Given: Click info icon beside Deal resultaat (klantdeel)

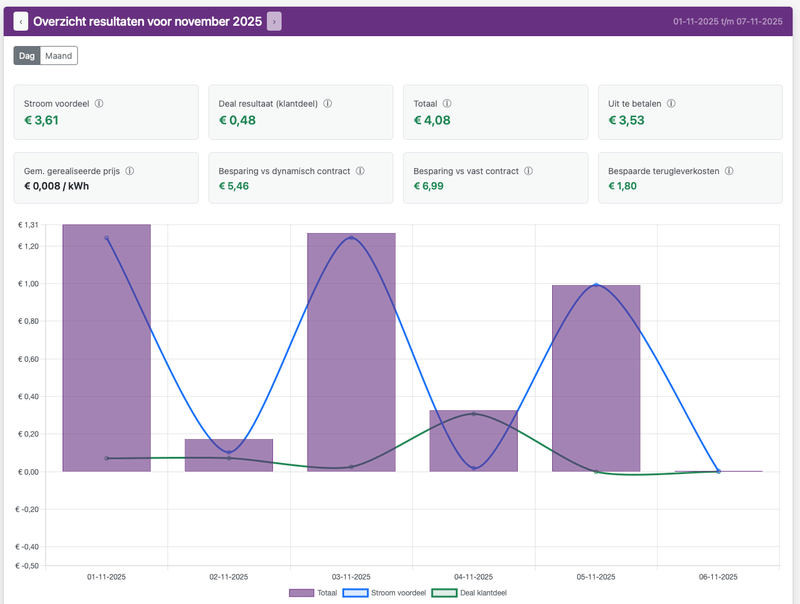Looking at the screenshot, I should click(x=328, y=103).
